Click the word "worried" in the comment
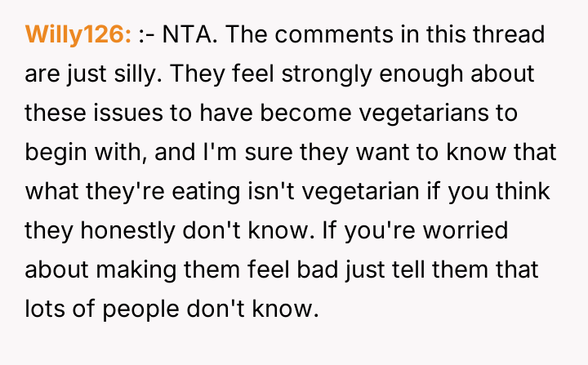 [461, 230]
